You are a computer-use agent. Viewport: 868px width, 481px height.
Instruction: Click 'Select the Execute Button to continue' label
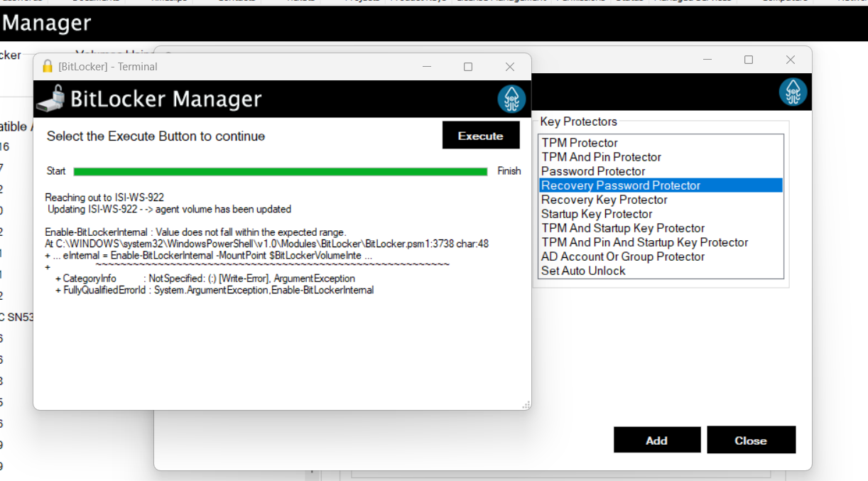(x=156, y=136)
